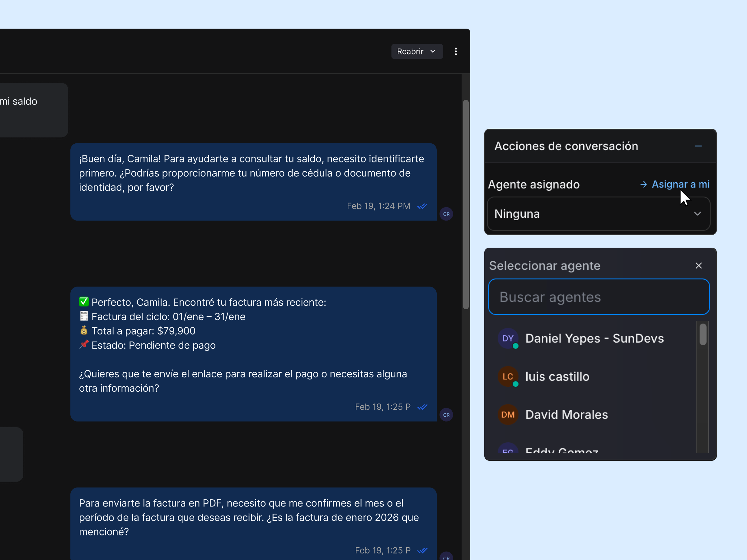Click the LC avatar icon
The image size is (747, 560).
(x=508, y=377)
